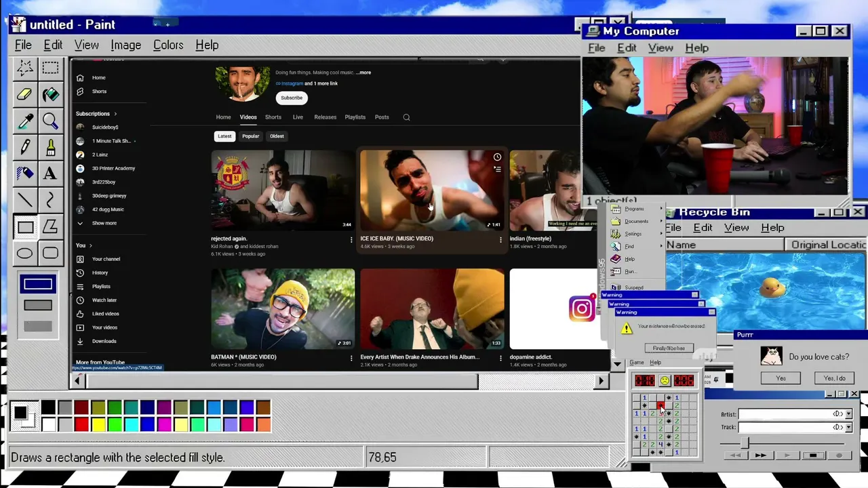
Task: Click 'Yes, I do' in the Purrr dialog
Action: (834, 378)
